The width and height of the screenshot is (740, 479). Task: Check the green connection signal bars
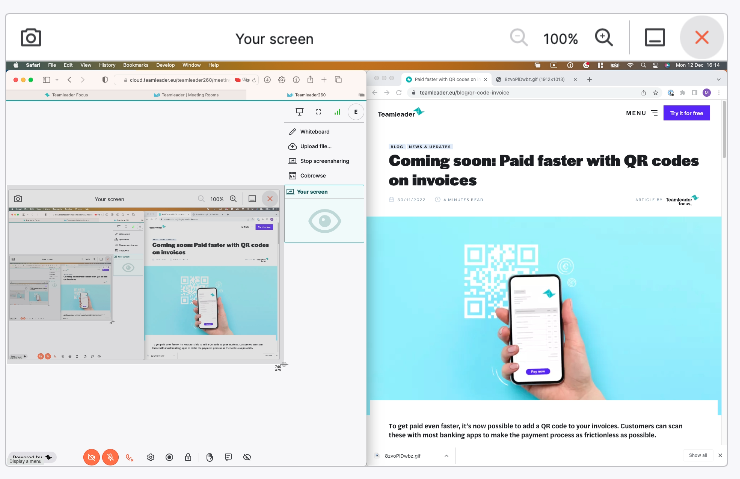click(337, 112)
